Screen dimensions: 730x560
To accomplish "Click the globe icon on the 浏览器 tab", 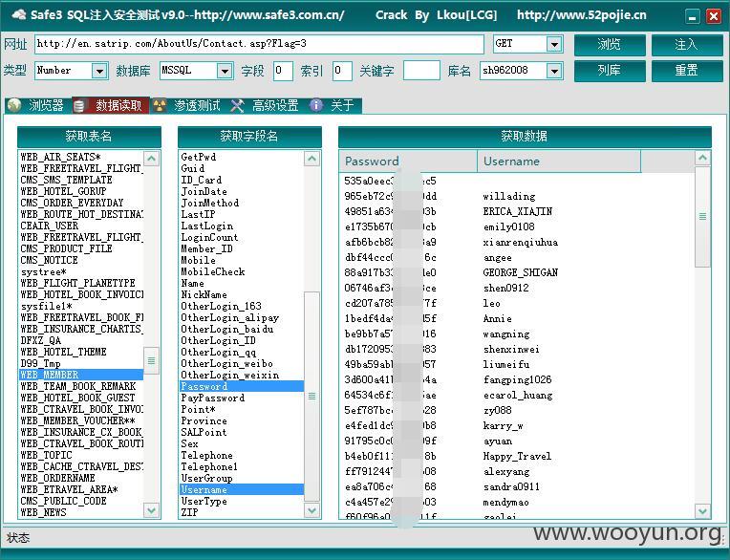I will (14, 106).
